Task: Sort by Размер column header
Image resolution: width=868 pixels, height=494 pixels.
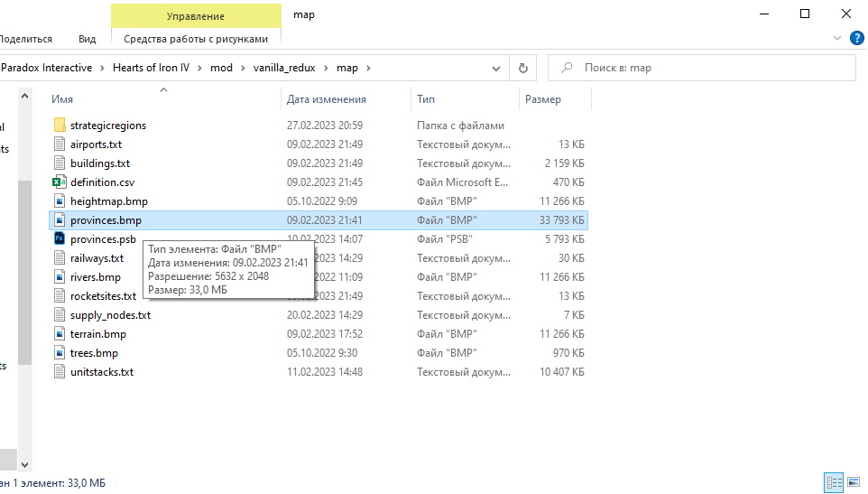Action: pos(556,99)
